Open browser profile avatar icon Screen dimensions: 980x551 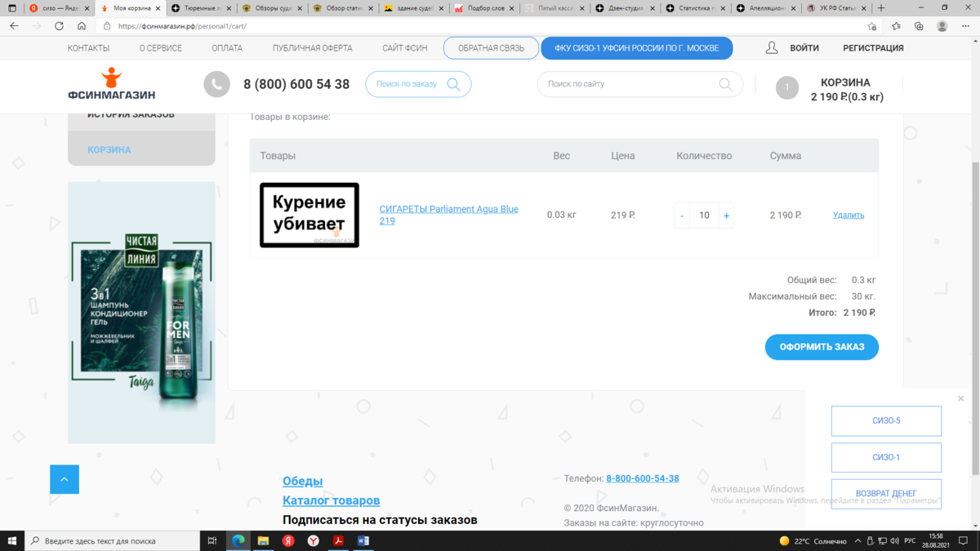click(942, 26)
